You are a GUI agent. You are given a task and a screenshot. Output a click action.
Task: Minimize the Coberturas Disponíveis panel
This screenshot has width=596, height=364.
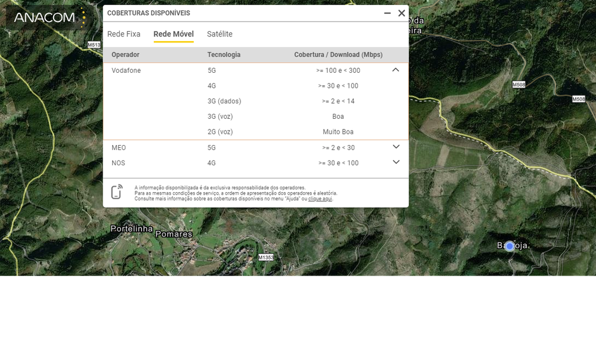(x=388, y=13)
